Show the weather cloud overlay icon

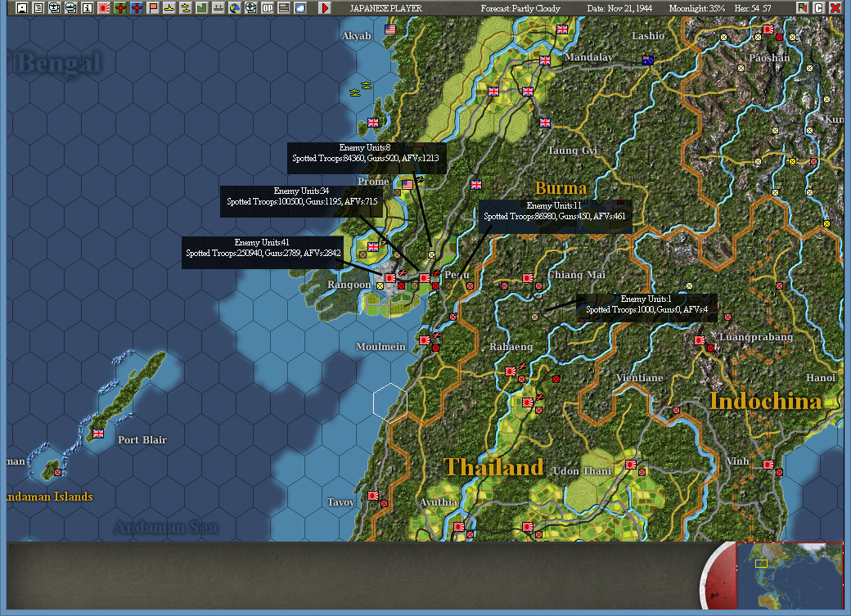300,7
